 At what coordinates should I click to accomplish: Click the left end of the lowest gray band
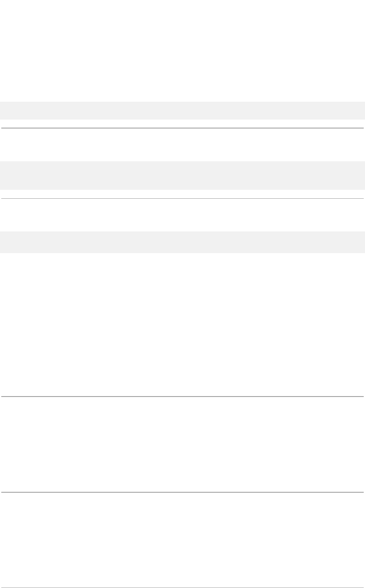[5, 242]
